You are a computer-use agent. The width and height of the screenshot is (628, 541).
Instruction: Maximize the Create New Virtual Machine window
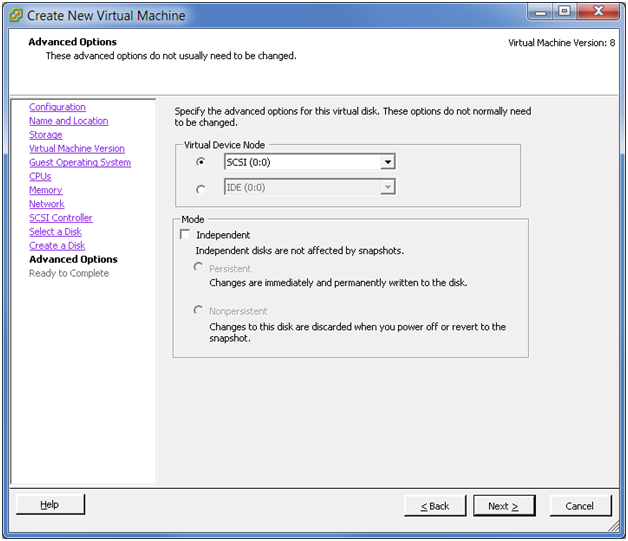pos(565,11)
